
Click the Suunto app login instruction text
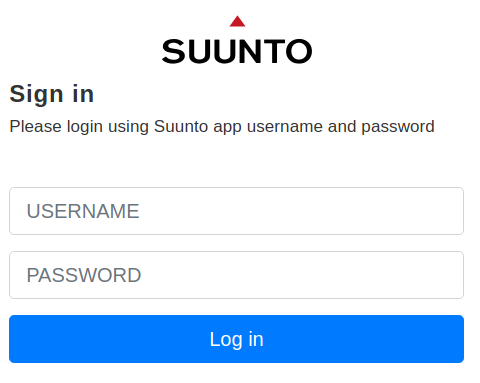pos(222,127)
